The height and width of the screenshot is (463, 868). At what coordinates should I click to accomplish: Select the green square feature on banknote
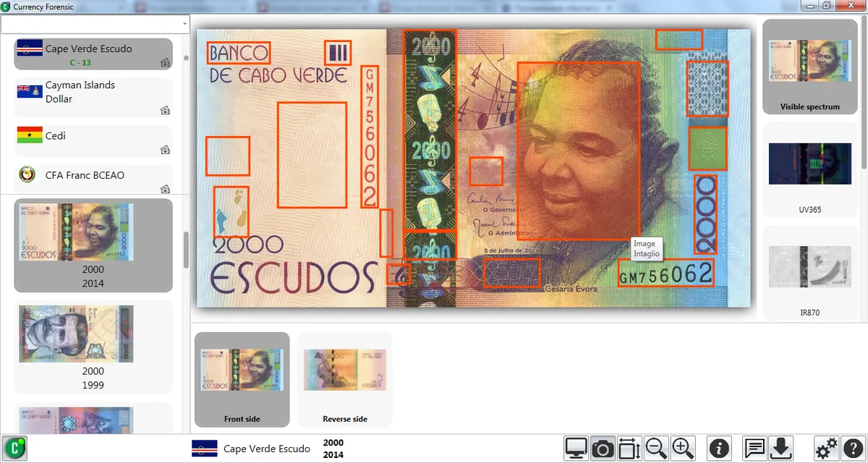coord(707,149)
